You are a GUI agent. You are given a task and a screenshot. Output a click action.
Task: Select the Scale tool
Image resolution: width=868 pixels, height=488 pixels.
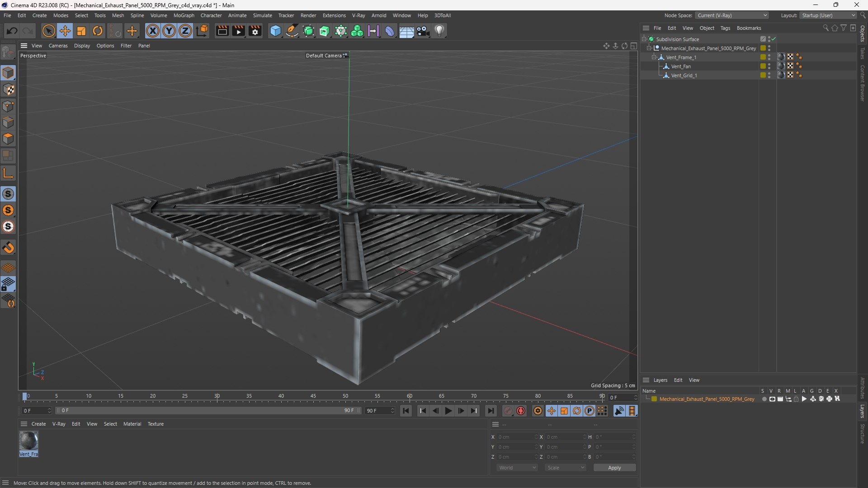click(x=81, y=31)
